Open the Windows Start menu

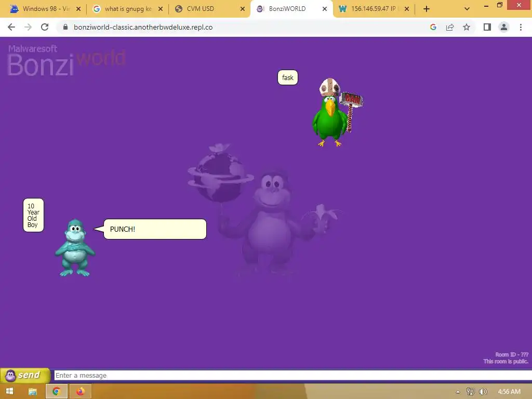coord(9,391)
